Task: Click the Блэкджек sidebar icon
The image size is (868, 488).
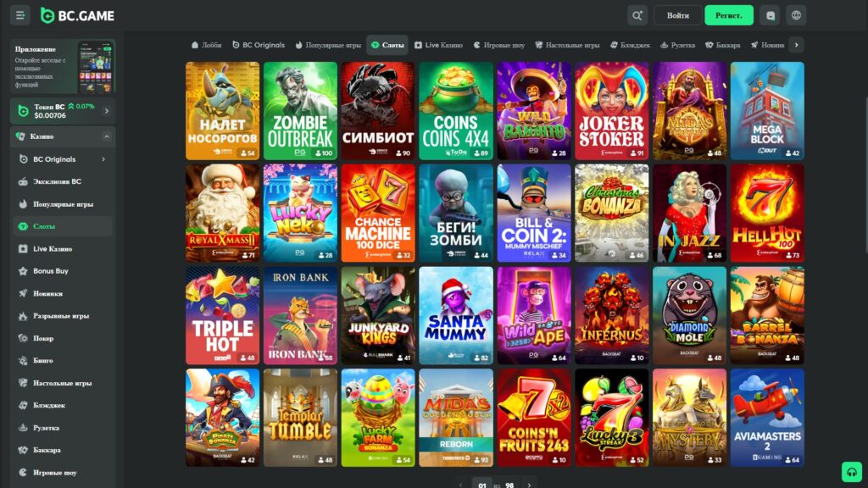Action: 23,405
